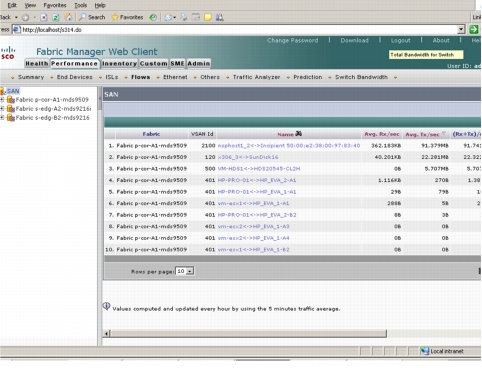Open flow link HP-PRO-01<->HP_EVA_2-A1
The image size is (482, 368).
(257, 180)
